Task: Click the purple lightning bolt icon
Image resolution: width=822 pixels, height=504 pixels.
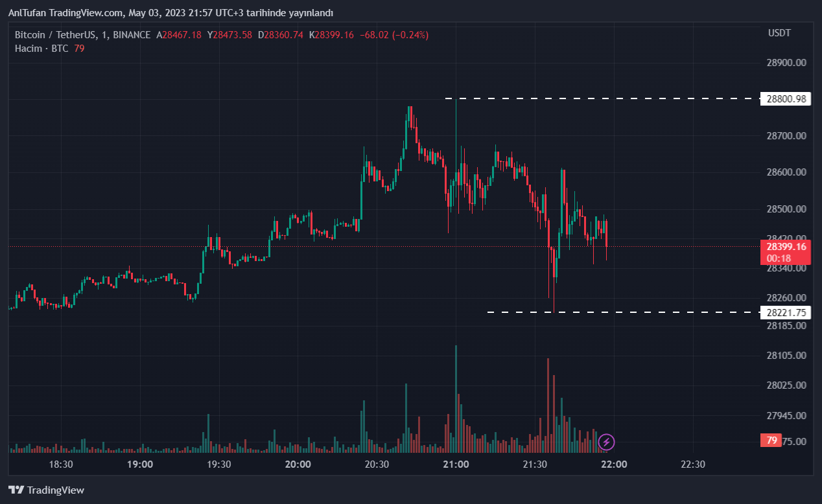Action: click(606, 442)
